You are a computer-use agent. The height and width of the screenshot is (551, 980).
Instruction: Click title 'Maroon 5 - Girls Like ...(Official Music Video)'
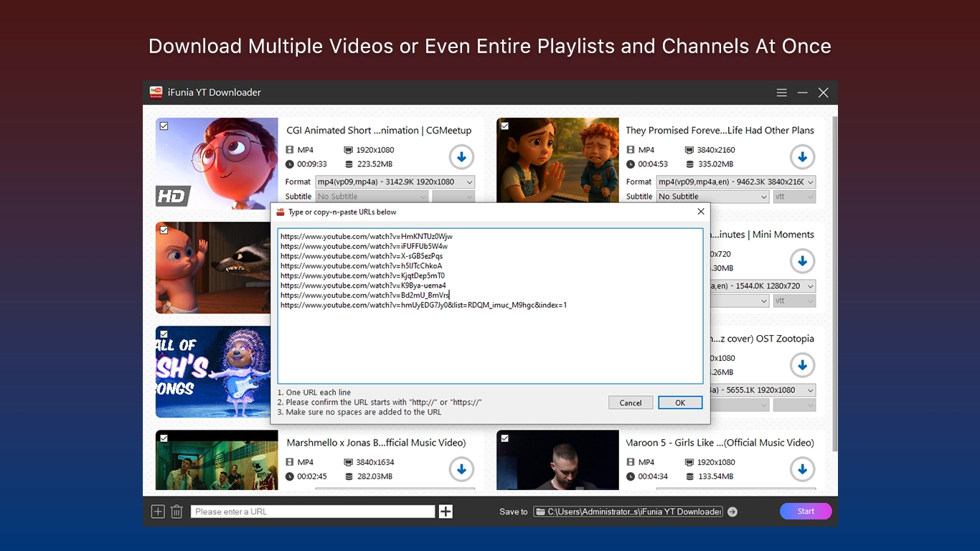click(720, 443)
